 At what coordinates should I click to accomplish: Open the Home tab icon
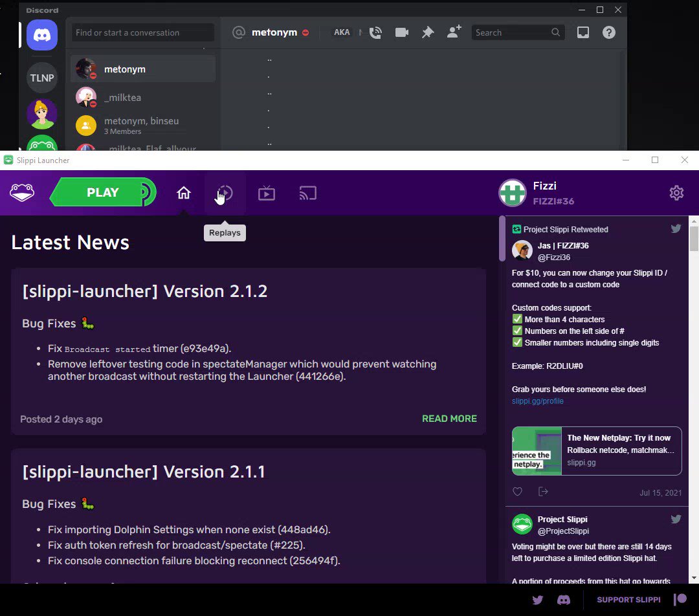pyautogui.click(x=184, y=193)
